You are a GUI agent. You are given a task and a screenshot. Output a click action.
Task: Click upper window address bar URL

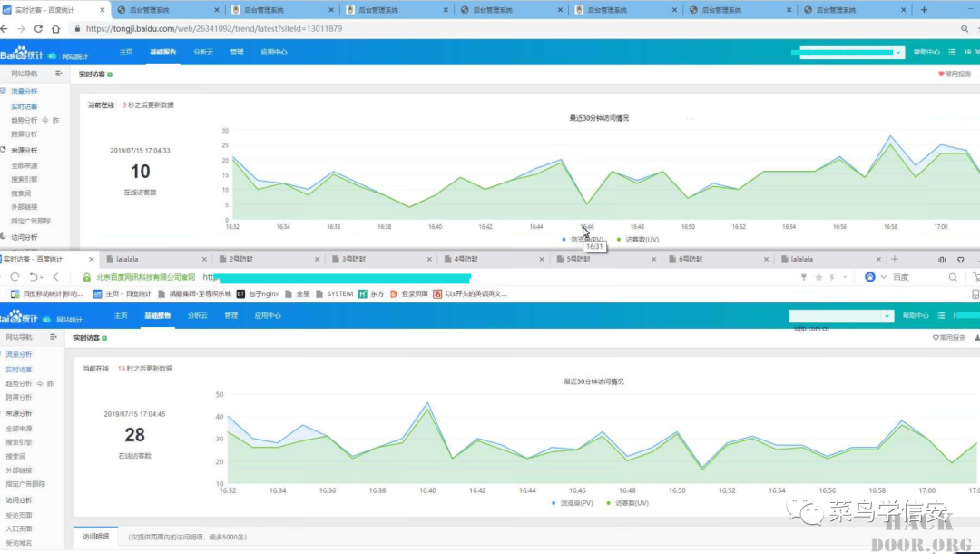coord(214,29)
